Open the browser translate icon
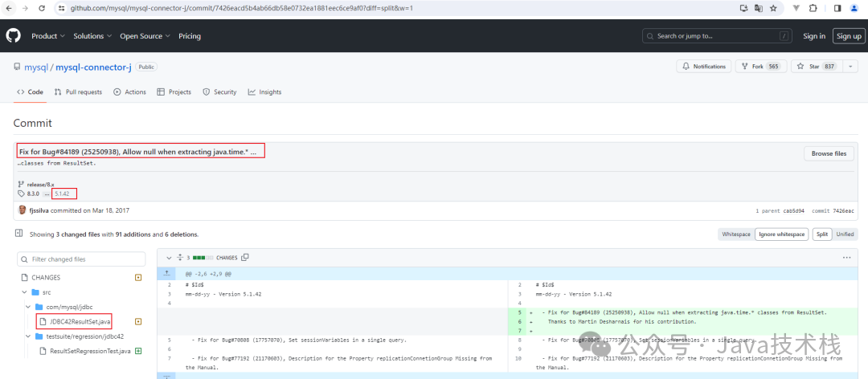The height and width of the screenshot is (379, 868). (759, 8)
